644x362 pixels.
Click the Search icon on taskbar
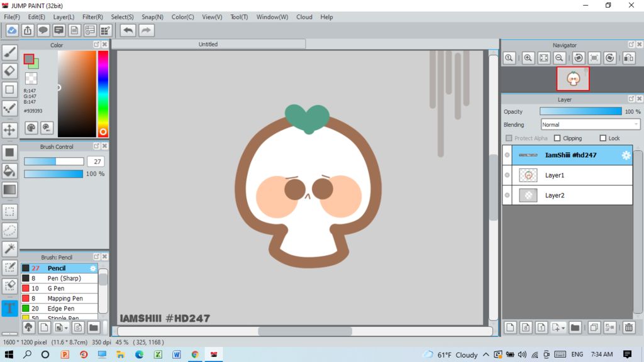27,354
